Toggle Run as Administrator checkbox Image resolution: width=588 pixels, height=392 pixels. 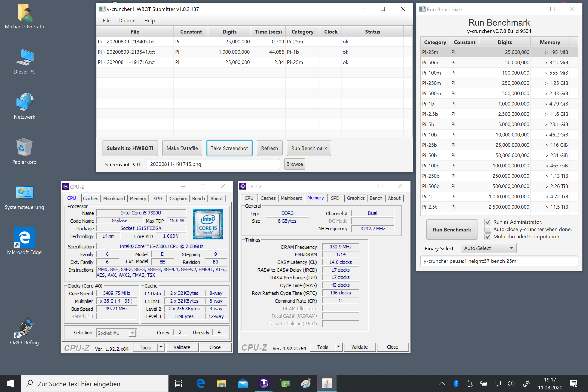(x=488, y=222)
